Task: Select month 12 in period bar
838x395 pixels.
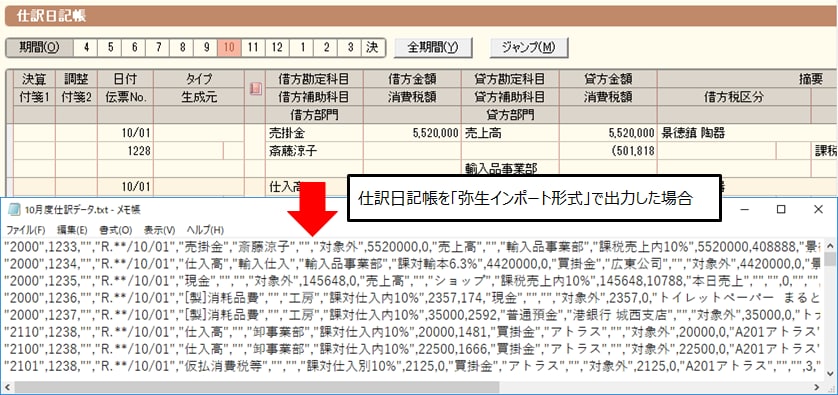Action: [x=278, y=47]
